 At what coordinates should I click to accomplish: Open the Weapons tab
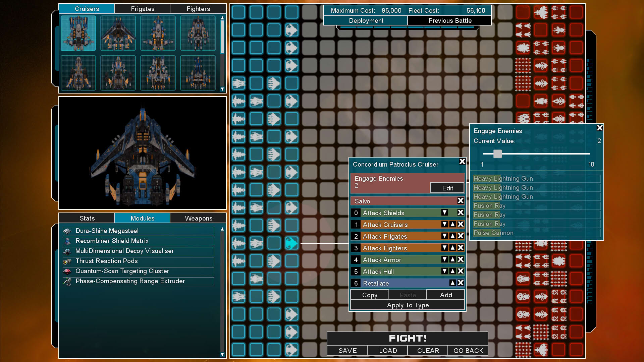click(x=199, y=218)
